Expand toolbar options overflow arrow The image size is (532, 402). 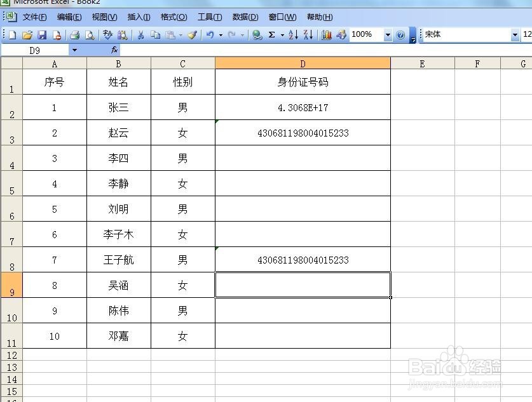413,35
